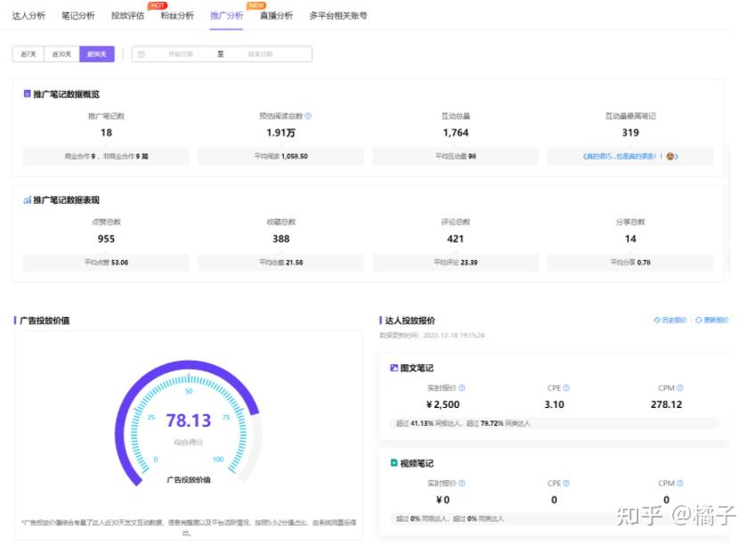Click CPM help icon in 图文笔记
The image size is (756, 546).
679,387
